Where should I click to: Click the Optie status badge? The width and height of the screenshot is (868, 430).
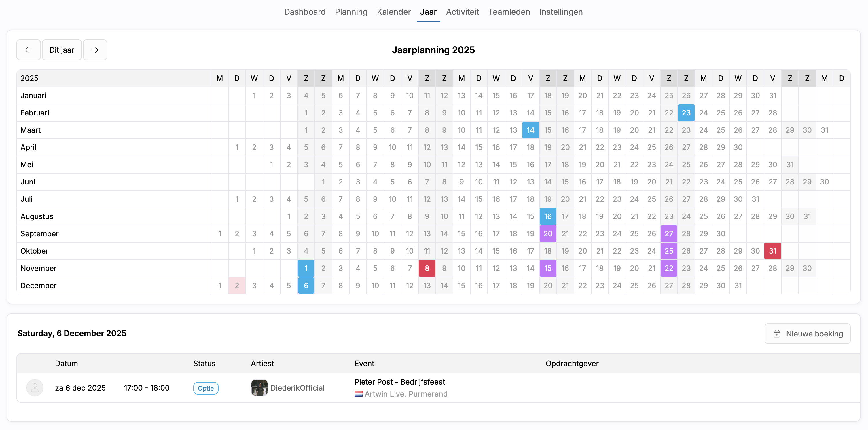pyautogui.click(x=206, y=388)
